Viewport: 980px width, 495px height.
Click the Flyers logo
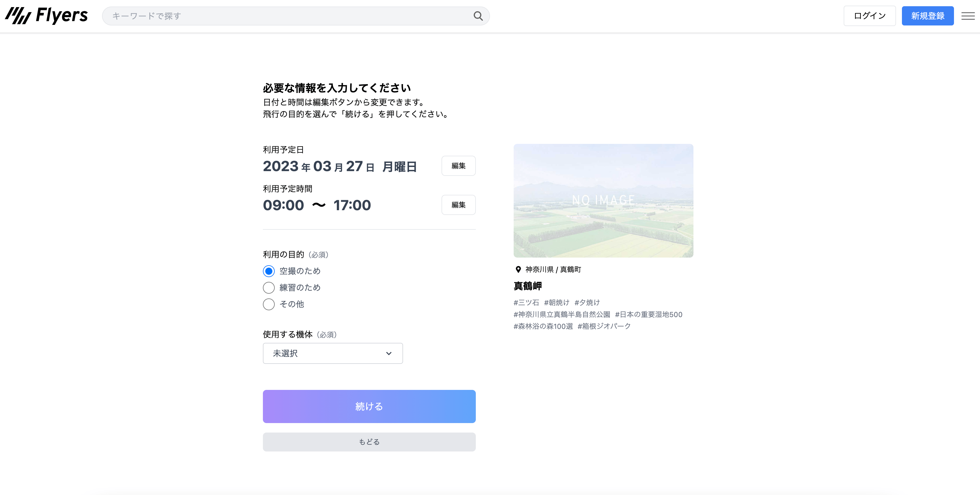click(x=46, y=16)
